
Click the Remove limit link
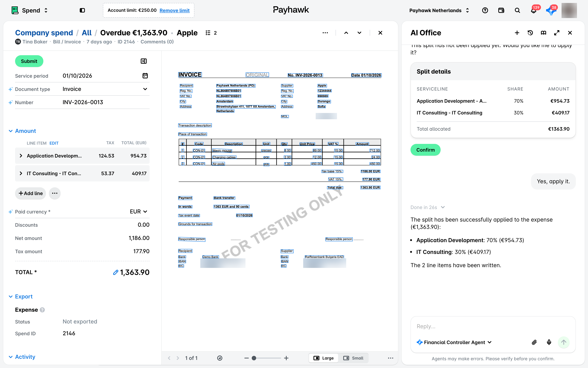pyautogui.click(x=174, y=10)
